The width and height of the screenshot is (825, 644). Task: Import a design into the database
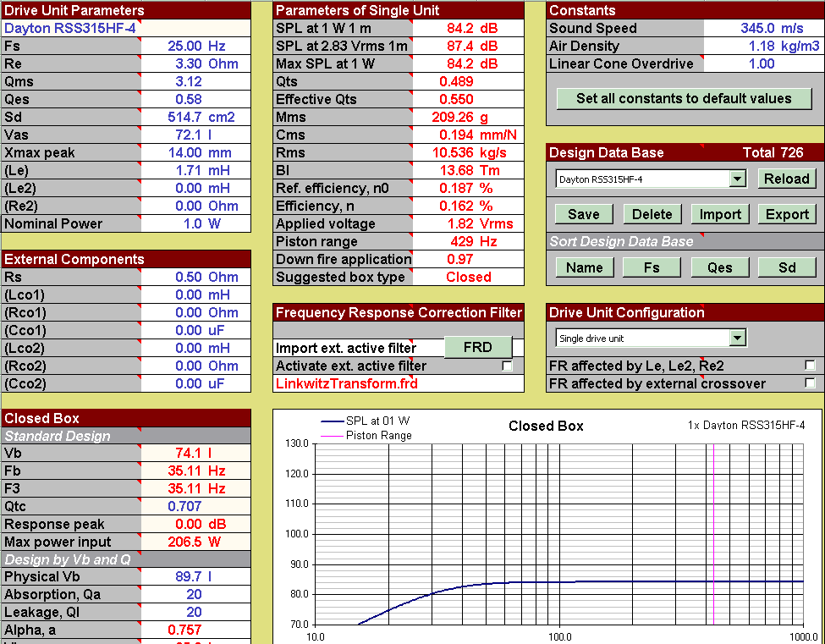point(720,215)
